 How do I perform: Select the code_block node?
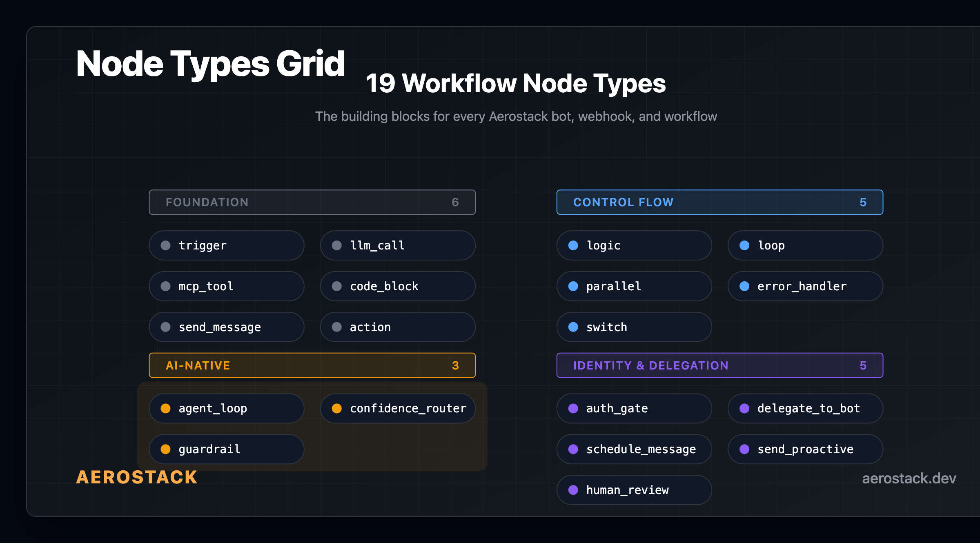click(x=397, y=286)
